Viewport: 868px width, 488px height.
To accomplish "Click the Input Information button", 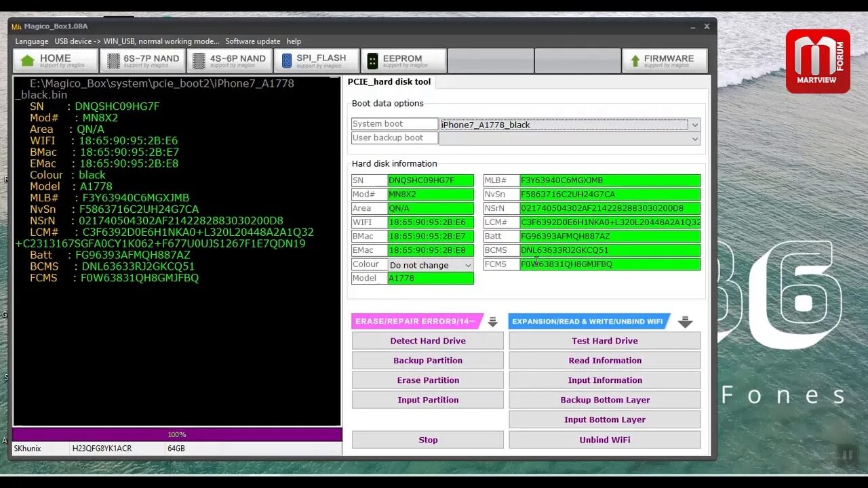I will click(x=605, y=380).
